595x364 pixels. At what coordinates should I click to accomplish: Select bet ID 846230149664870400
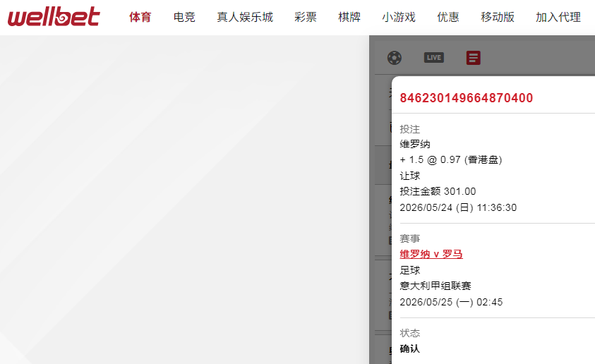467,98
